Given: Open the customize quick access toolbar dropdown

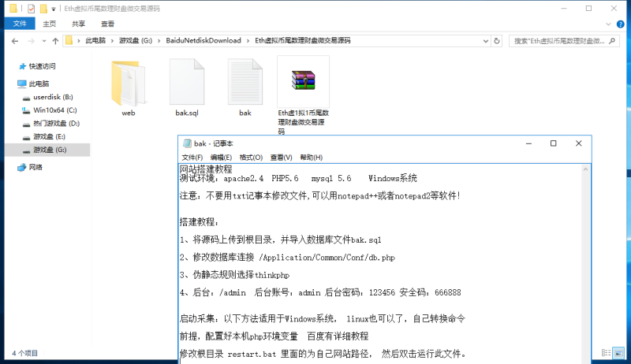Looking at the screenshot, I should click(53, 9).
